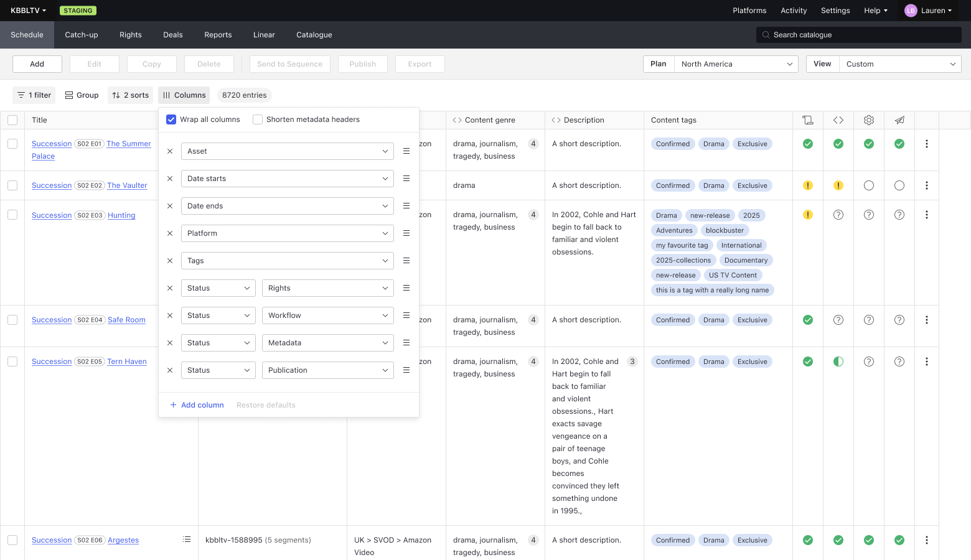The width and height of the screenshot is (971, 560).
Task: Click reorder handle for Metadata status column
Action: (406, 343)
